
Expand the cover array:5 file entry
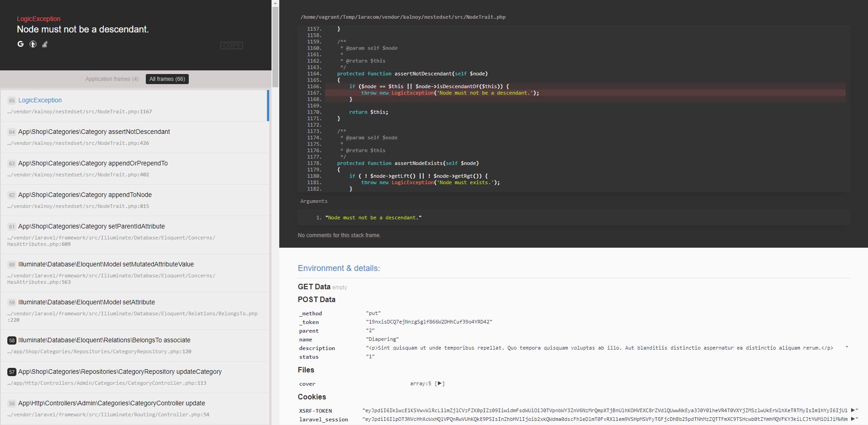439,384
